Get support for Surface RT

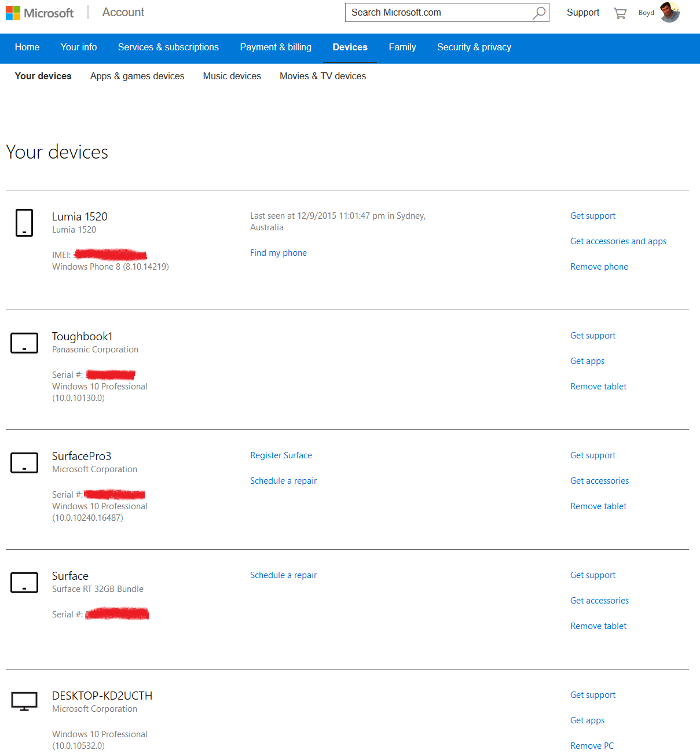click(593, 575)
